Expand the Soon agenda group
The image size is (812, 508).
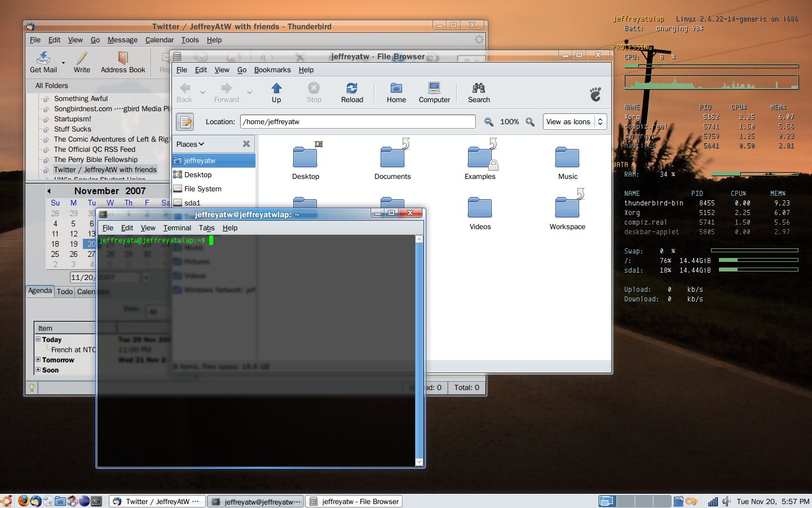(38, 370)
